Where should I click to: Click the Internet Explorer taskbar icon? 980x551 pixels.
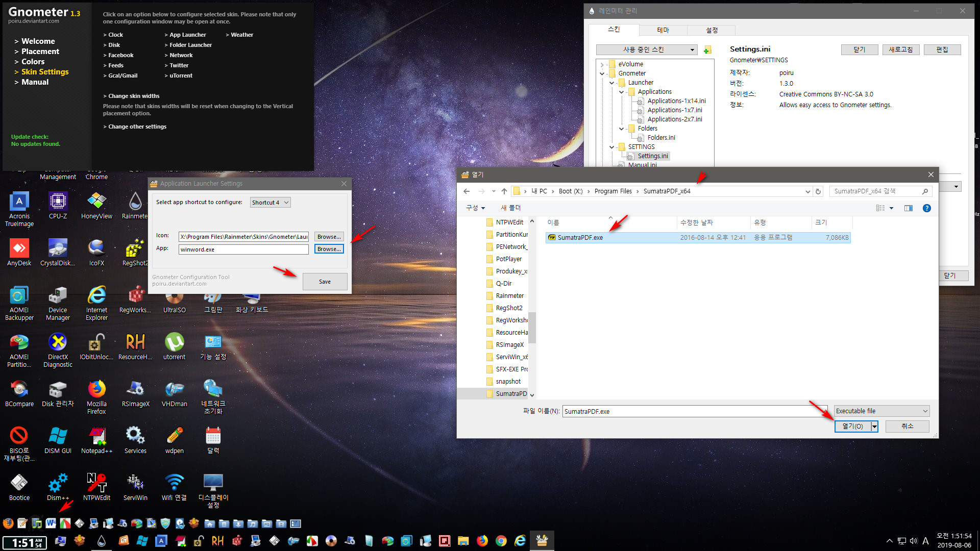(x=520, y=541)
